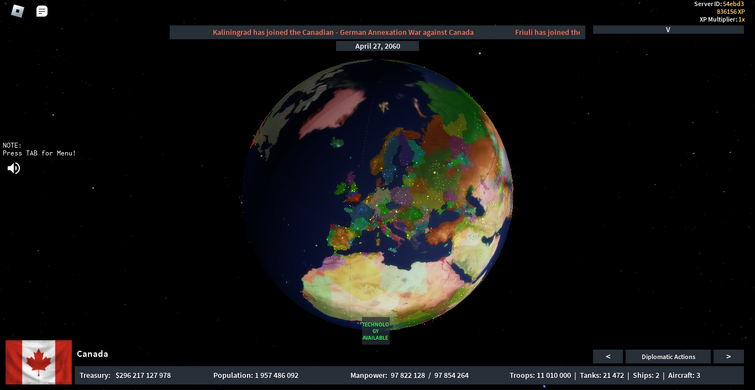Select Ireland island on the globe
Image resolution: width=755 pixels, height=390 pixels.
pos(341,188)
